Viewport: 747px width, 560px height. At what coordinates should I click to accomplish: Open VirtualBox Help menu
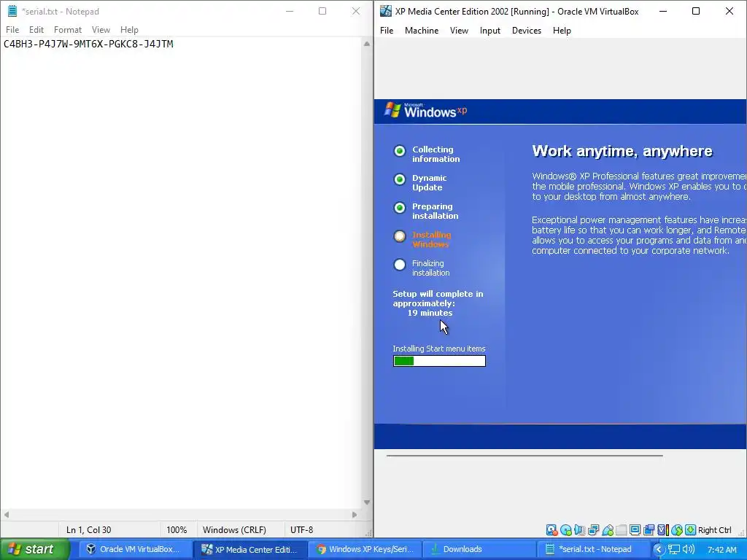tap(562, 31)
